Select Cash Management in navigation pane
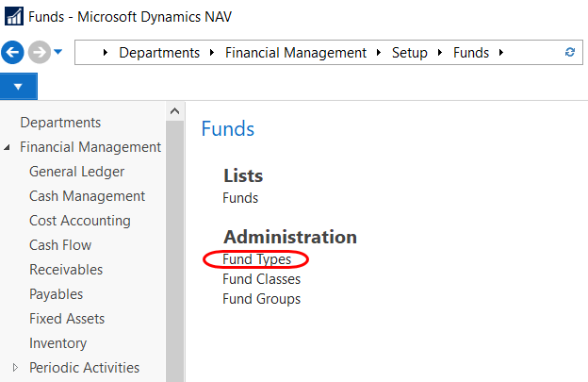588x382 pixels. 87,196
